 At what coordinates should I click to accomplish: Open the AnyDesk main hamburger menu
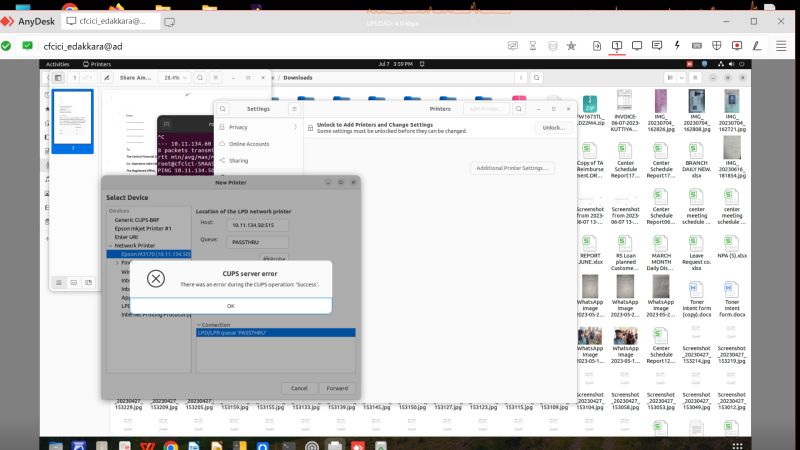(781, 46)
